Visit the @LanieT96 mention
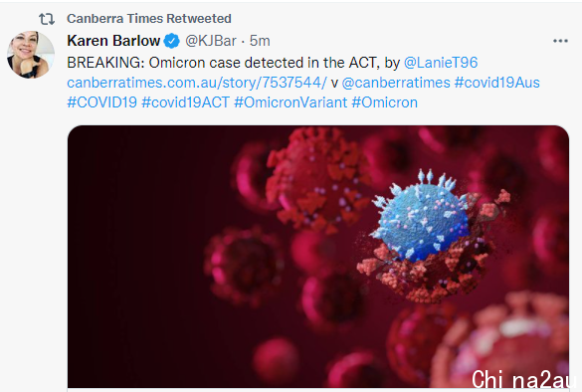This screenshot has width=582, height=392. pyautogui.click(x=441, y=63)
